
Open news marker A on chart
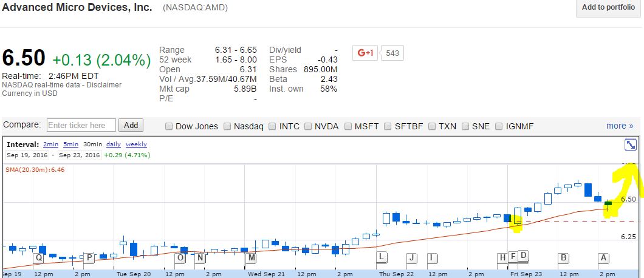603,257
